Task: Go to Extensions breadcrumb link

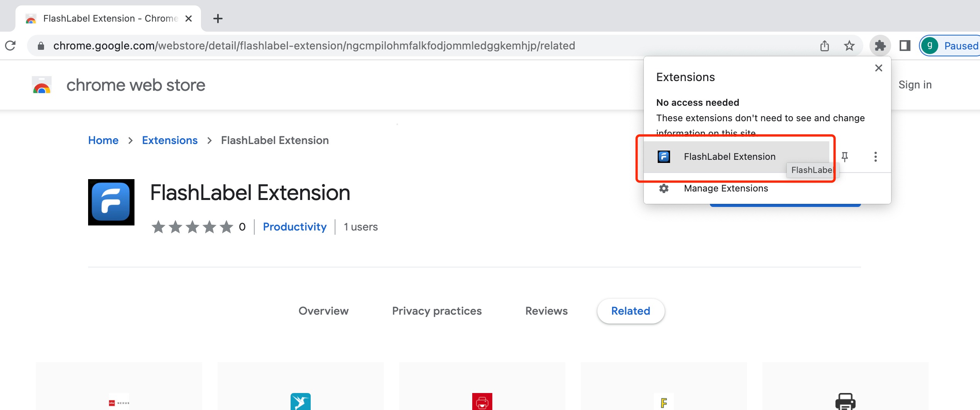Action: point(170,140)
